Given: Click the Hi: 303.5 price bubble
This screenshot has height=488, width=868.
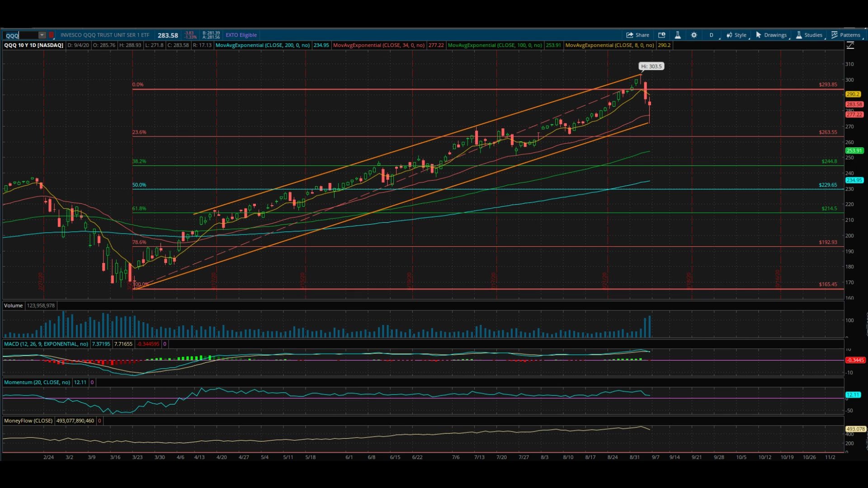Looking at the screenshot, I should (x=651, y=66).
